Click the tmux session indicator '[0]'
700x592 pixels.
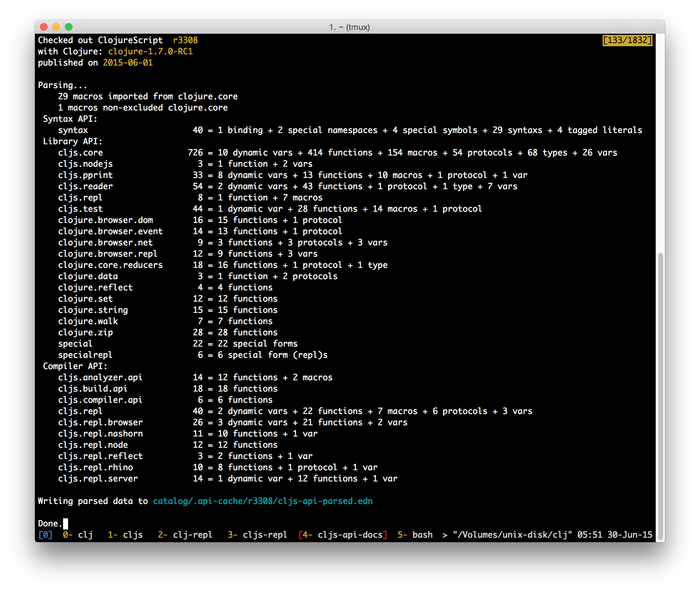tap(45, 535)
